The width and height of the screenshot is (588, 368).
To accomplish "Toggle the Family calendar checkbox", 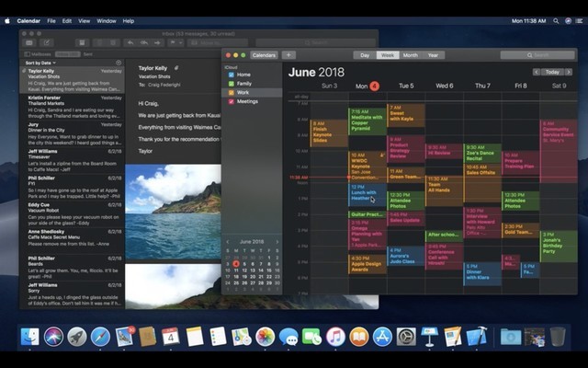I will [x=231, y=84].
